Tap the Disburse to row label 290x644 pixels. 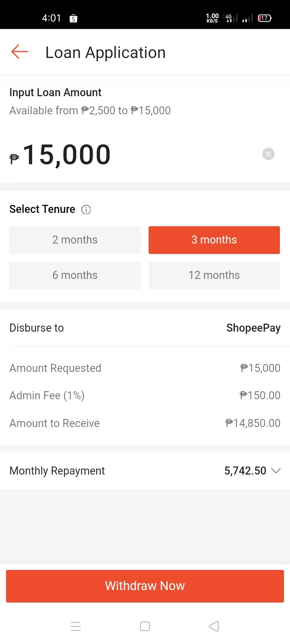pos(37,328)
